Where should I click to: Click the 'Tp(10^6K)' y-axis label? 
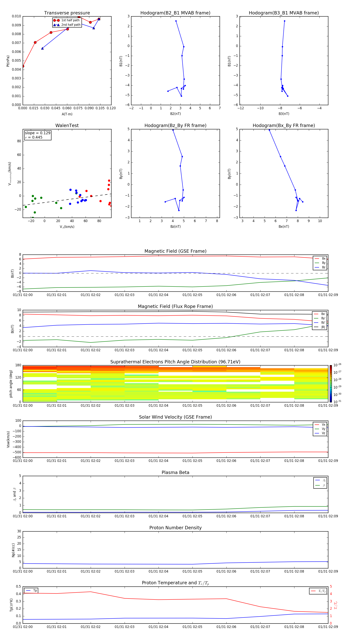coord(11,605)
